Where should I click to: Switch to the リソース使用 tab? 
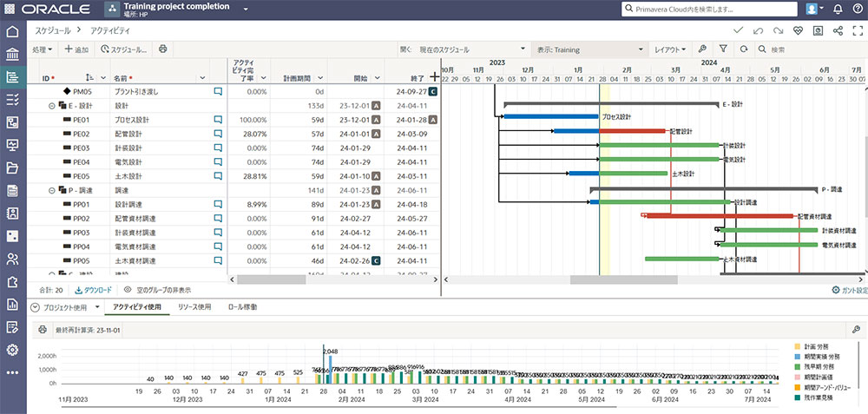pos(194,306)
